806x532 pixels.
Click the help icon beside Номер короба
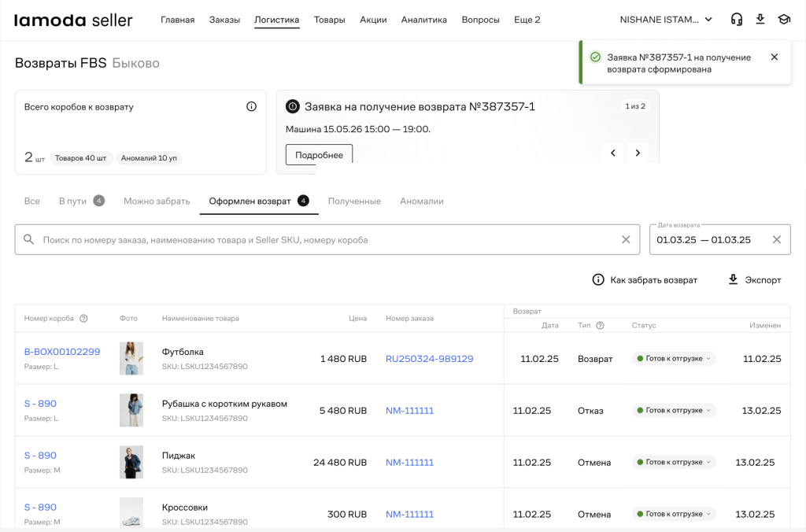click(x=83, y=318)
